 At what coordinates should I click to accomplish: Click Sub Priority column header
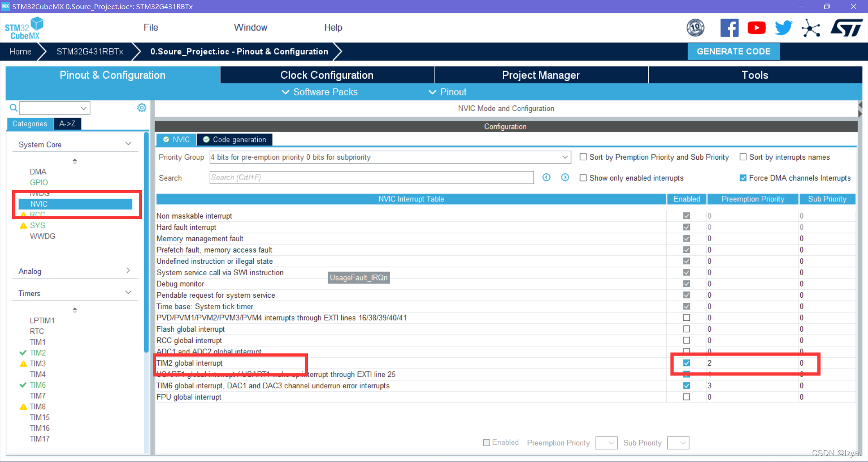(827, 199)
